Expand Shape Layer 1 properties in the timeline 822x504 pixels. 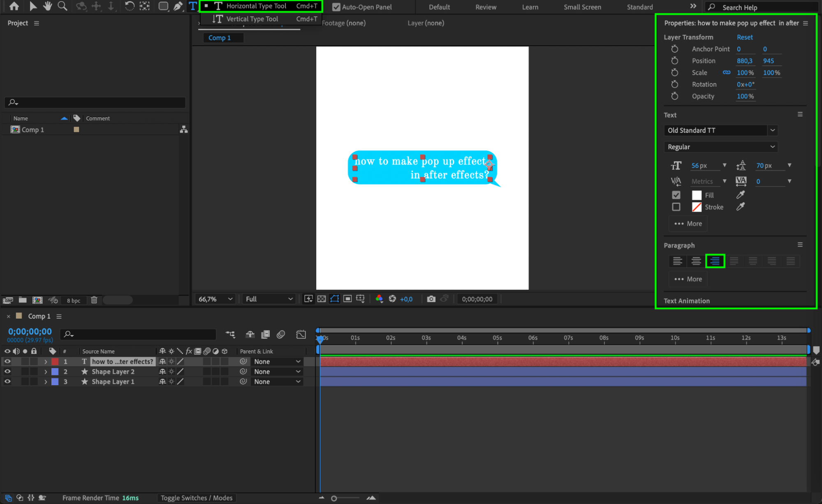click(x=46, y=381)
